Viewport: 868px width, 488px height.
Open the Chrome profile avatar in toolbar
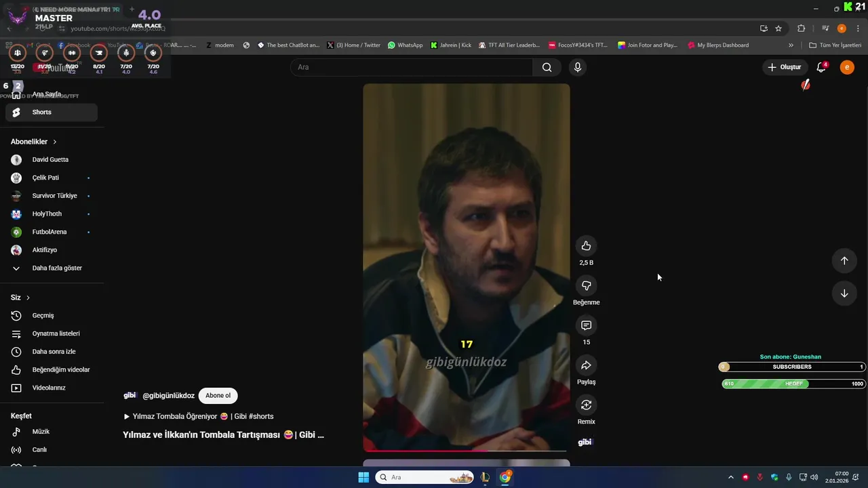point(842,28)
